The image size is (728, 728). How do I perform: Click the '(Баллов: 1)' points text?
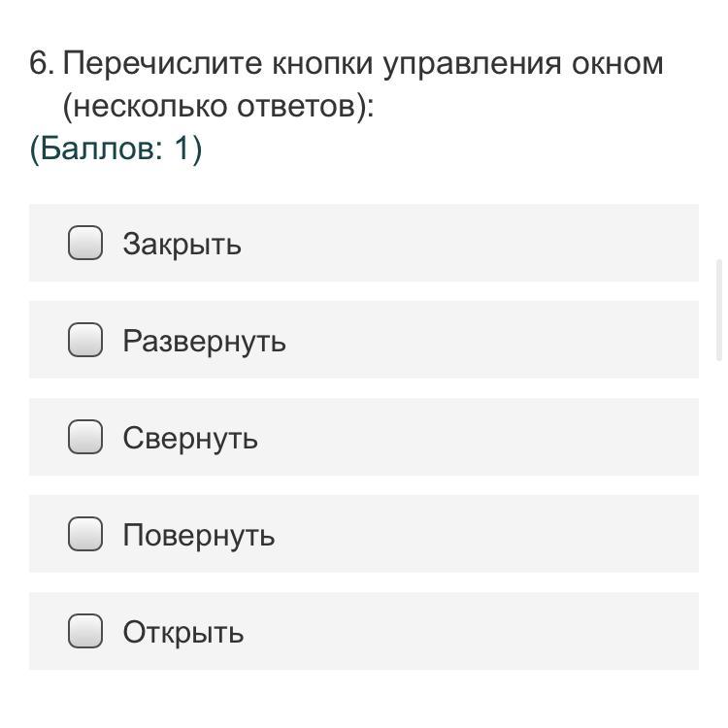[x=116, y=149]
